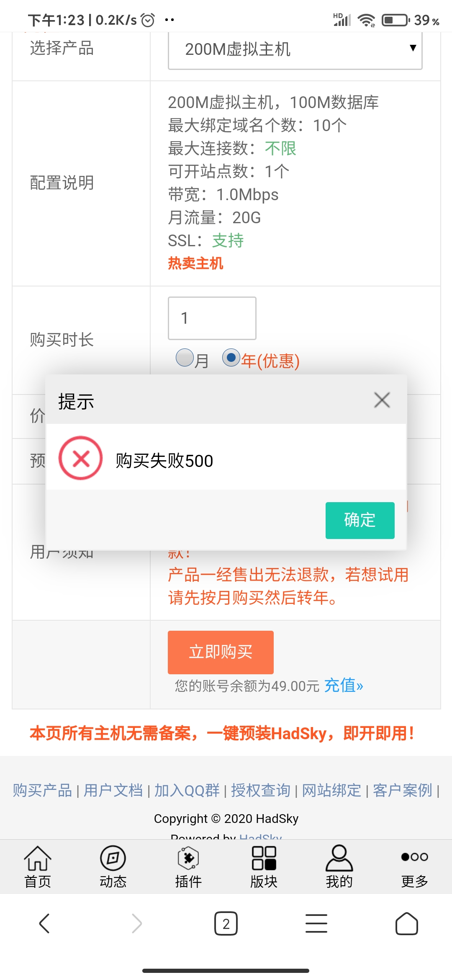The height and width of the screenshot is (980, 452).
Task: Open the 充值» recharge link
Action: point(344,686)
